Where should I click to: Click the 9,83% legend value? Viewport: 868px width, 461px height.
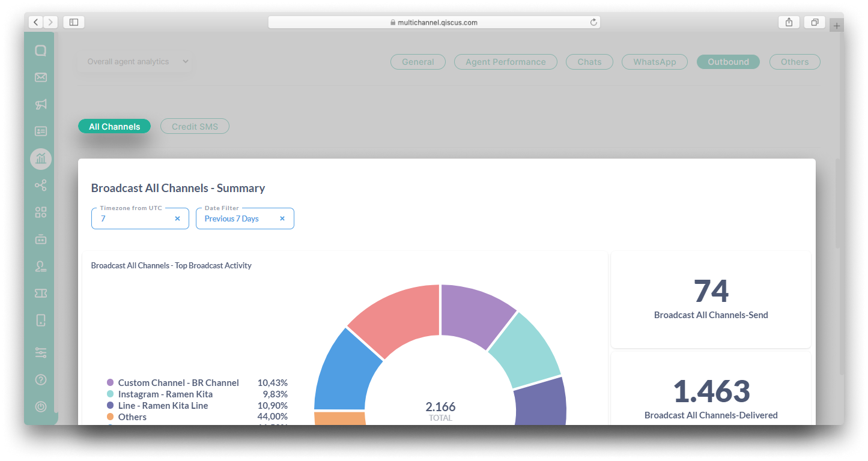click(275, 394)
